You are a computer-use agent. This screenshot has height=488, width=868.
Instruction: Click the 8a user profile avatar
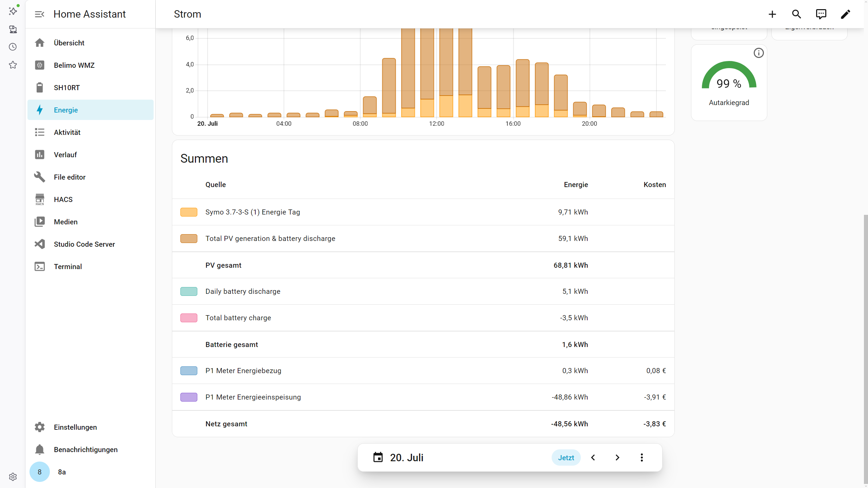pos(40,472)
